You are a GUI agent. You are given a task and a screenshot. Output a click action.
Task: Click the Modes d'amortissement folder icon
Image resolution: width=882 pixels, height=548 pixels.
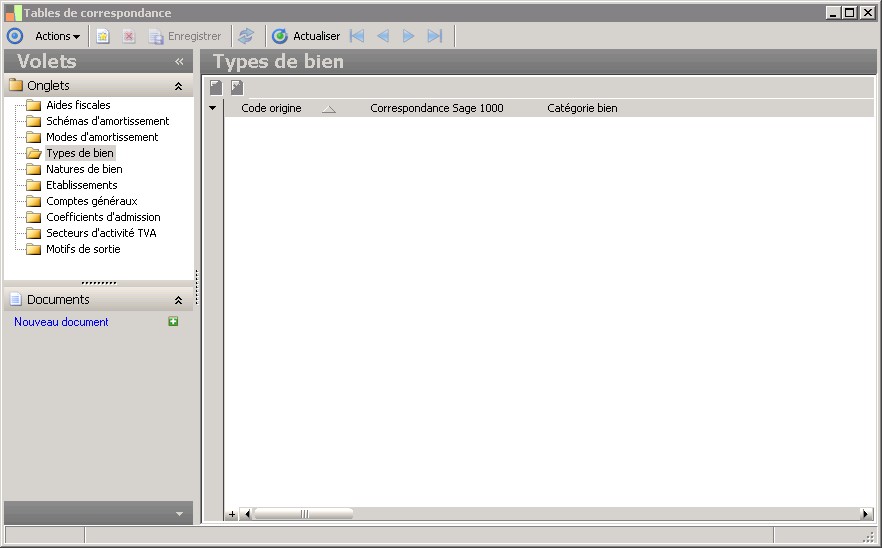pos(34,137)
